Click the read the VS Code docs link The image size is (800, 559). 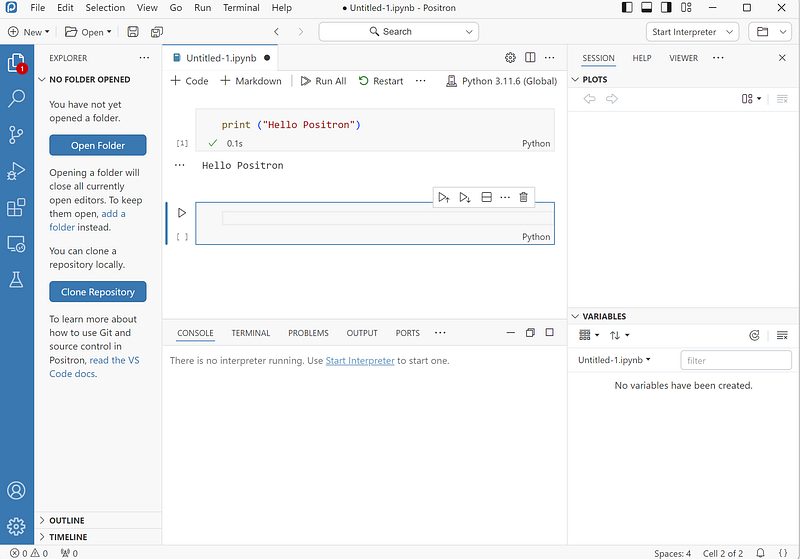point(94,367)
